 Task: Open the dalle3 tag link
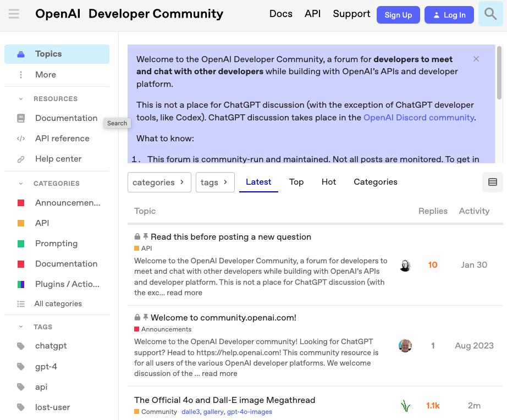(191, 412)
